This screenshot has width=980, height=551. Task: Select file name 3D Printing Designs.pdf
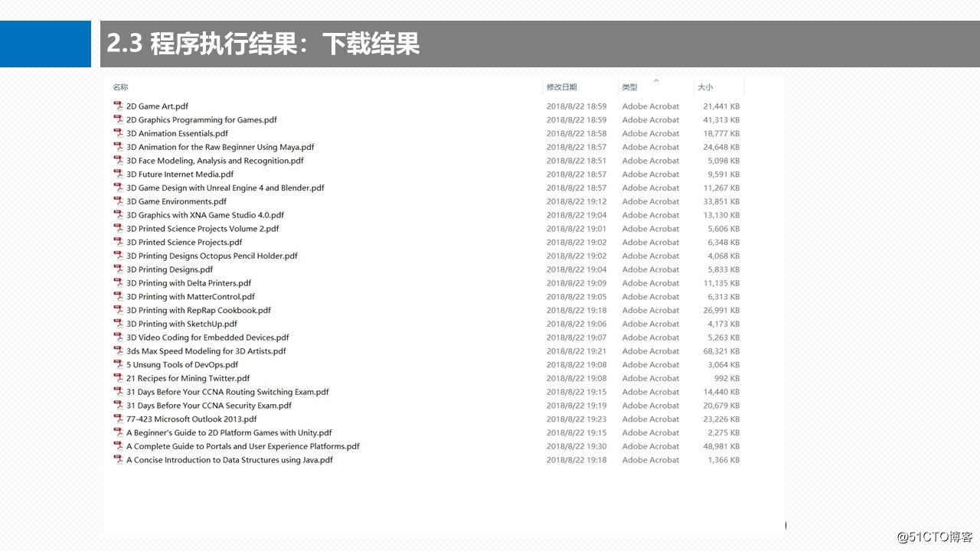pyautogui.click(x=169, y=269)
